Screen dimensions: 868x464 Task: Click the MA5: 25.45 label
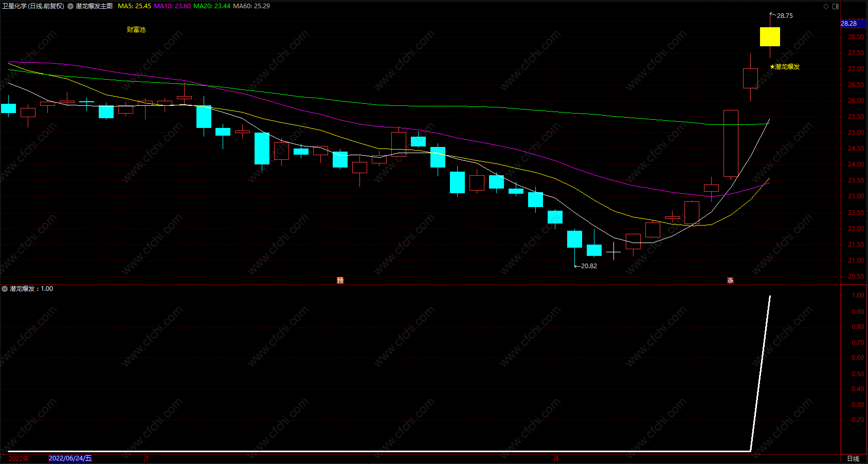coord(134,6)
